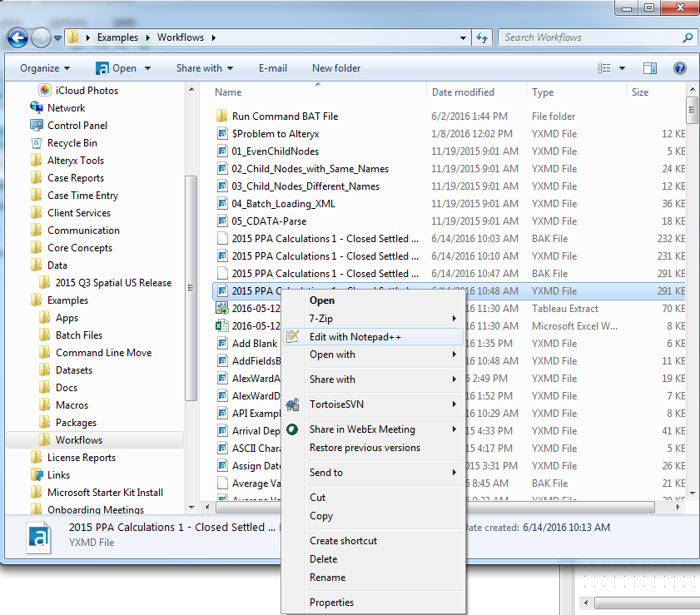Open the Alteryx Tools folder in sidebar
Image resolution: width=700 pixels, height=615 pixels.
[76, 161]
